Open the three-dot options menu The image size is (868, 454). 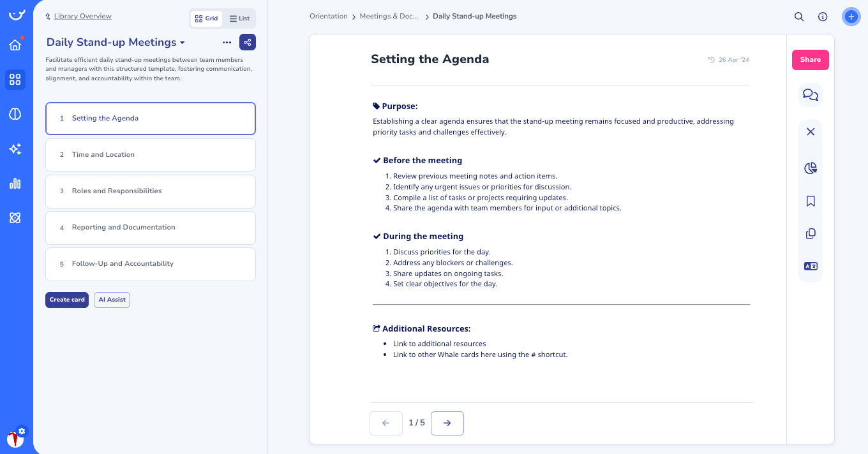tap(227, 42)
